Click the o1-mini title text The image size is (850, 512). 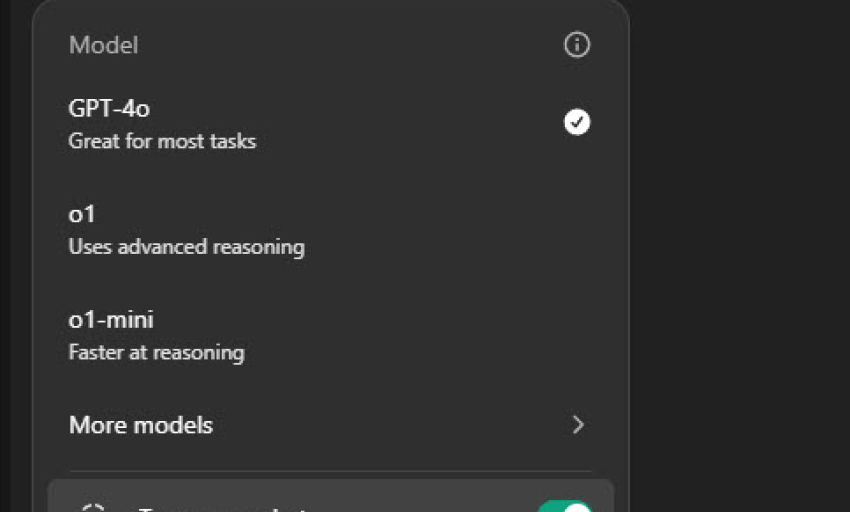[111, 320]
